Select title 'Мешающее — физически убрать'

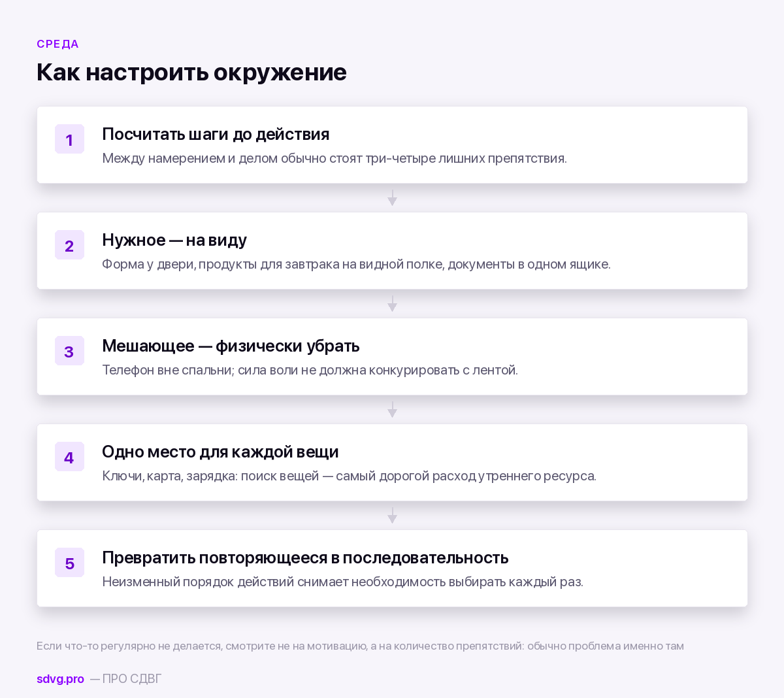tap(231, 346)
